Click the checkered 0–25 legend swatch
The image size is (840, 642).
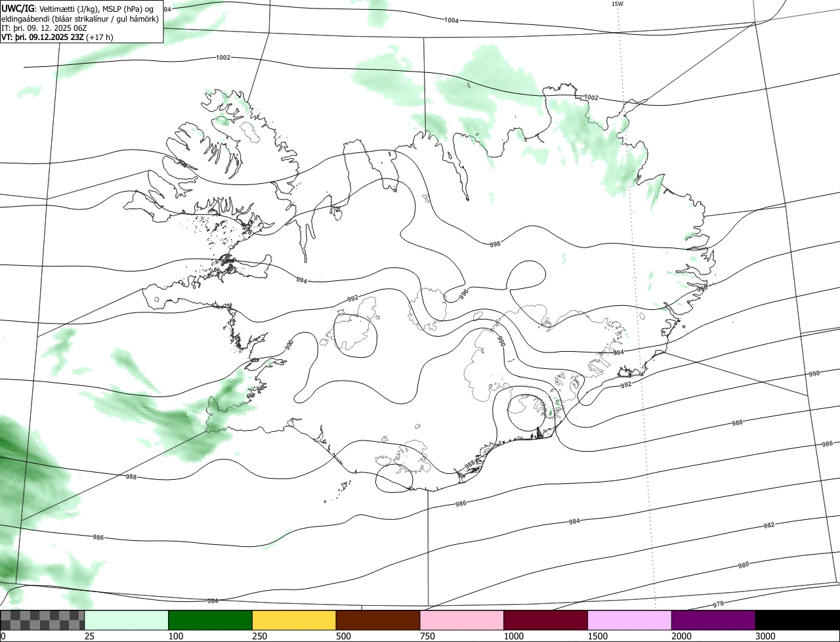(43, 620)
